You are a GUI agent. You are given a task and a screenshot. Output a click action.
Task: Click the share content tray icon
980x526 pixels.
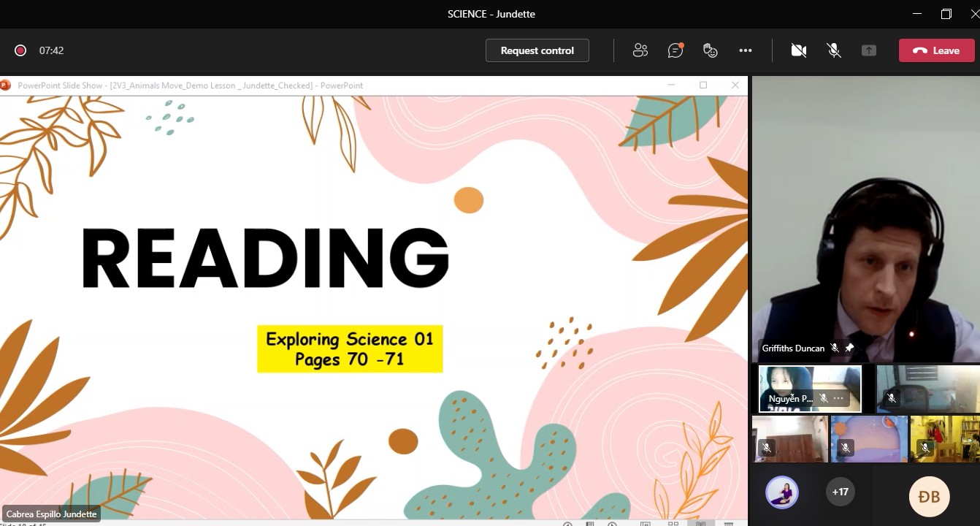[868, 50]
